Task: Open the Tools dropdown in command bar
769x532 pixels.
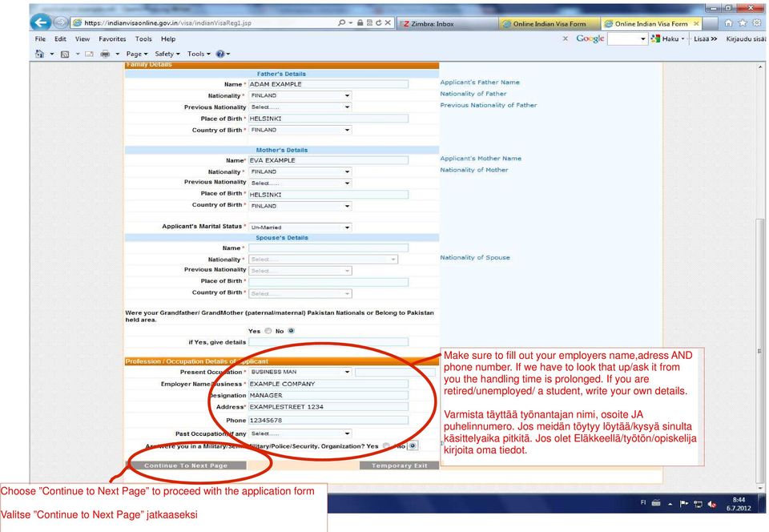Action: pos(199,54)
